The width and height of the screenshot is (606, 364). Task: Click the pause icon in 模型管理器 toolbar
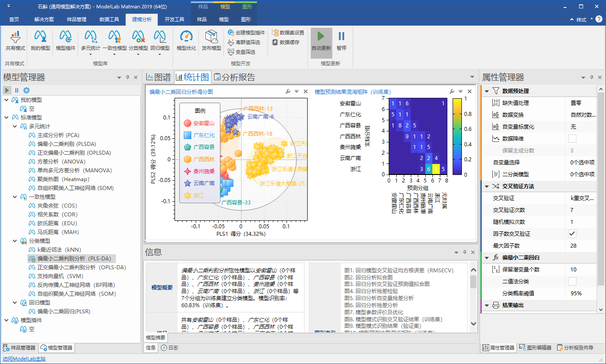click(x=17, y=90)
